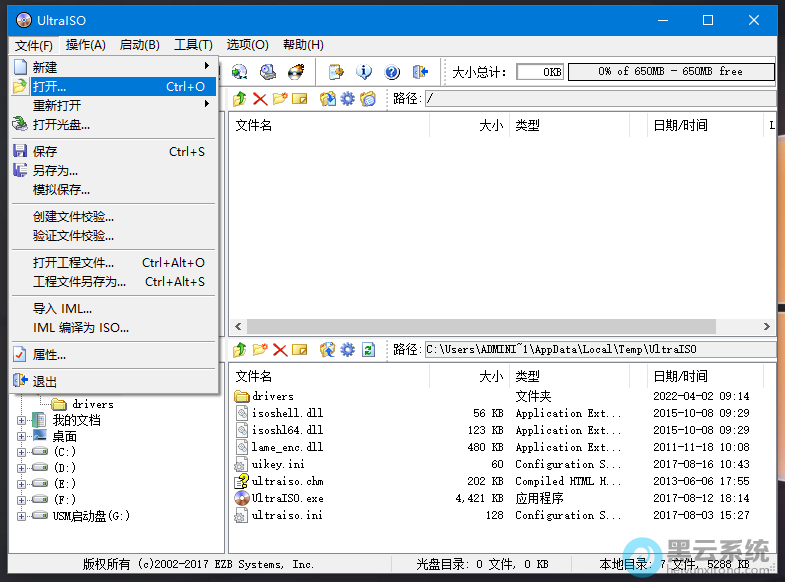The height and width of the screenshot is (582, 785).
Task: Click the blue info icon in toolbar
Action: [364, 72]
